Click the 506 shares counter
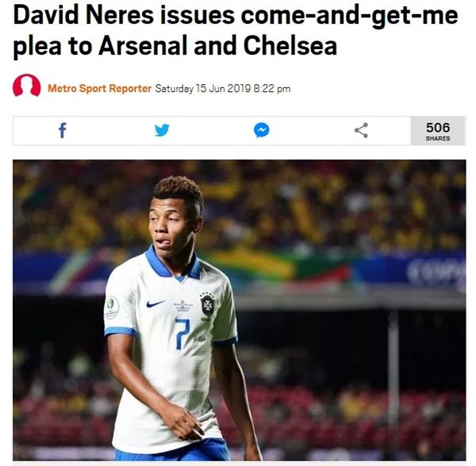Image resolution: width=476 pixels, height=466 pixels. coord(438,131)
